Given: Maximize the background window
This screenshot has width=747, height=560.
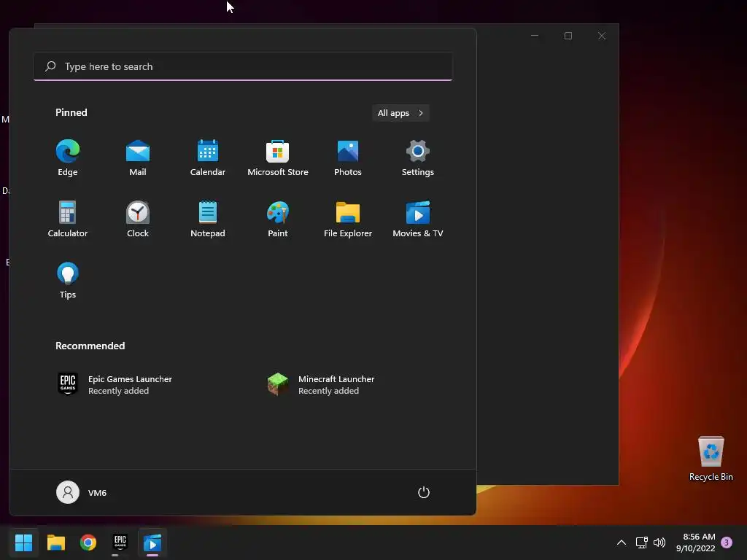Looking at the screenshot, I should point(568,36).
